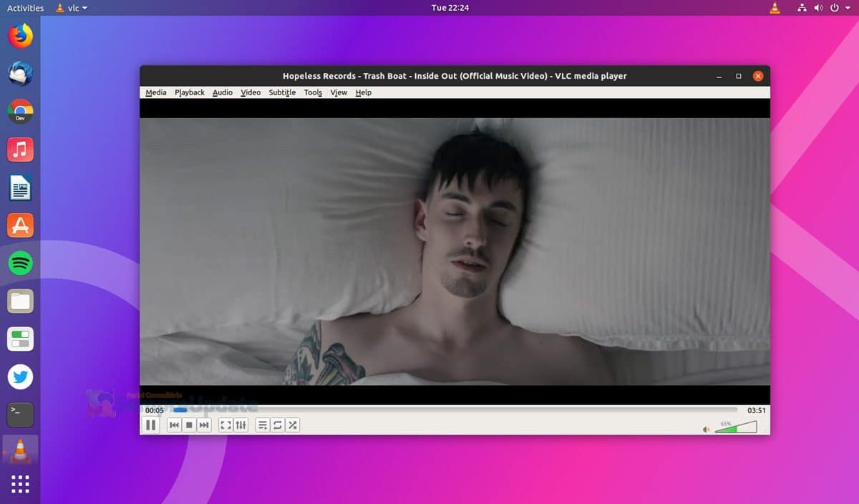Show all applications grid
This screenshot has width=859, height=504.
tap(20, 485)
